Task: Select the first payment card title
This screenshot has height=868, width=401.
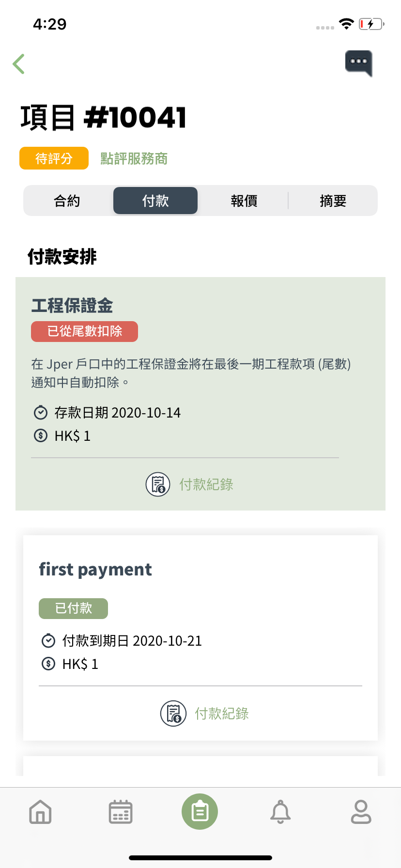Action: 95,570
